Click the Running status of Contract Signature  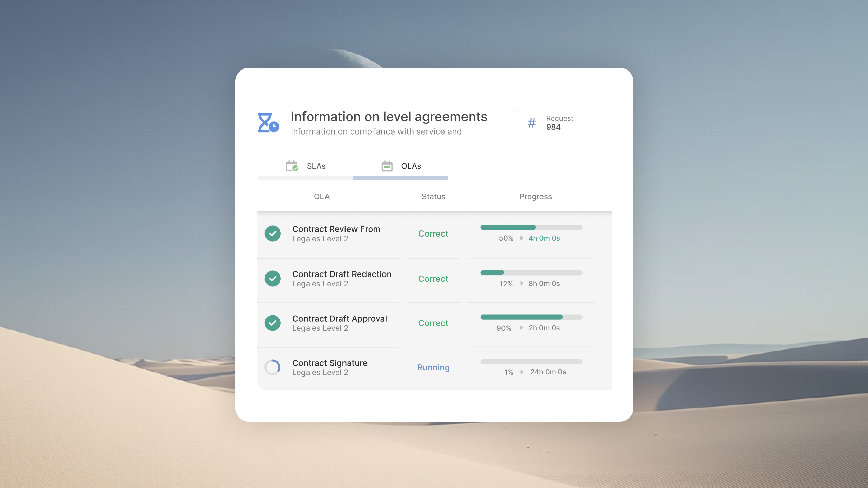tap(433, 367)
